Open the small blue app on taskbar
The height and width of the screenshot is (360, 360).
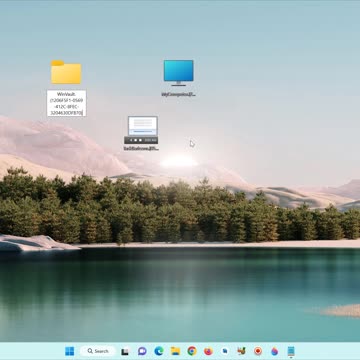pos(225,351)
